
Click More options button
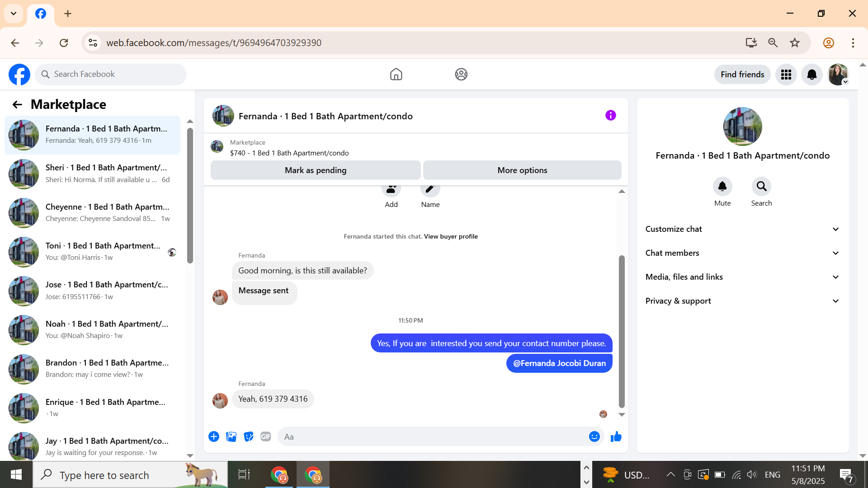click(522, 170)
